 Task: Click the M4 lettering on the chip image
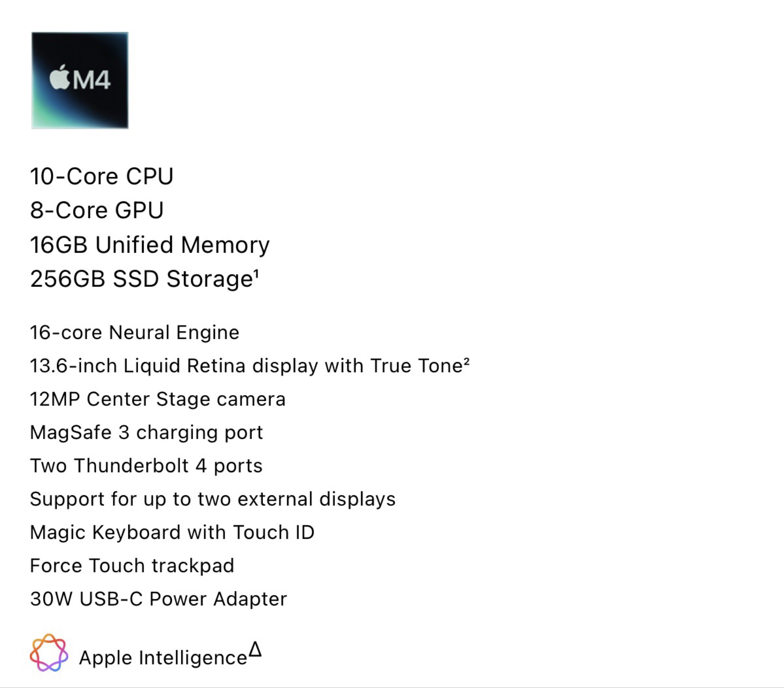[91, 81]
